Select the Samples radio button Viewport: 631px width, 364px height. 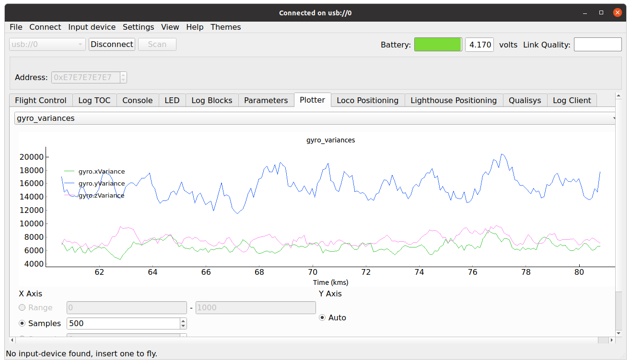click(x=22, y=324)
